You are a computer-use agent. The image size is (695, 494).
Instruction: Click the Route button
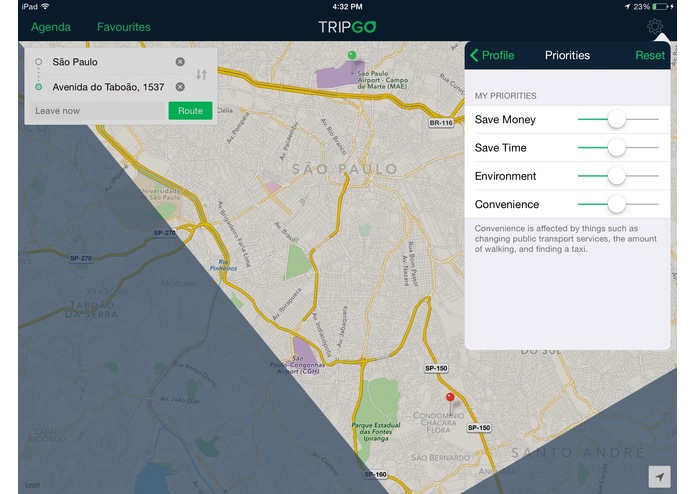coord(190,111)
